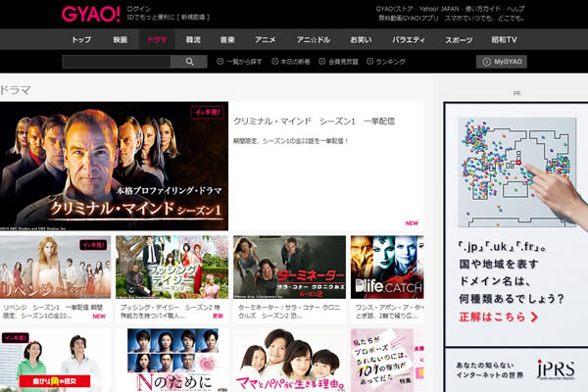This screenshot has width=588, height=392.
Task: Click クリミナル・マインド シーズン1 一挙配信 title
Action: point(314,122)
